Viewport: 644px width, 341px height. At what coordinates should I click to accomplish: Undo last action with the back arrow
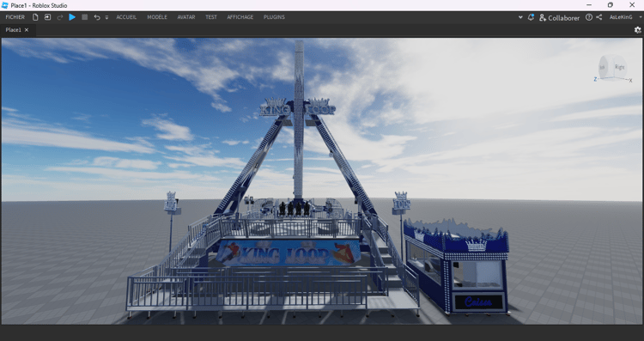(97, 17)
